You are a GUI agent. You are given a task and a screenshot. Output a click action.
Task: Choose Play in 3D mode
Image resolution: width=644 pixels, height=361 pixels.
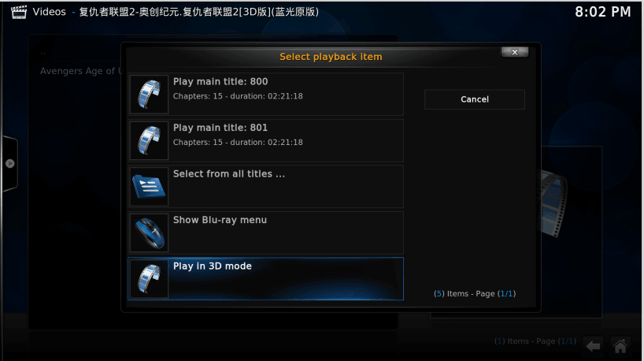pos(266,279)
